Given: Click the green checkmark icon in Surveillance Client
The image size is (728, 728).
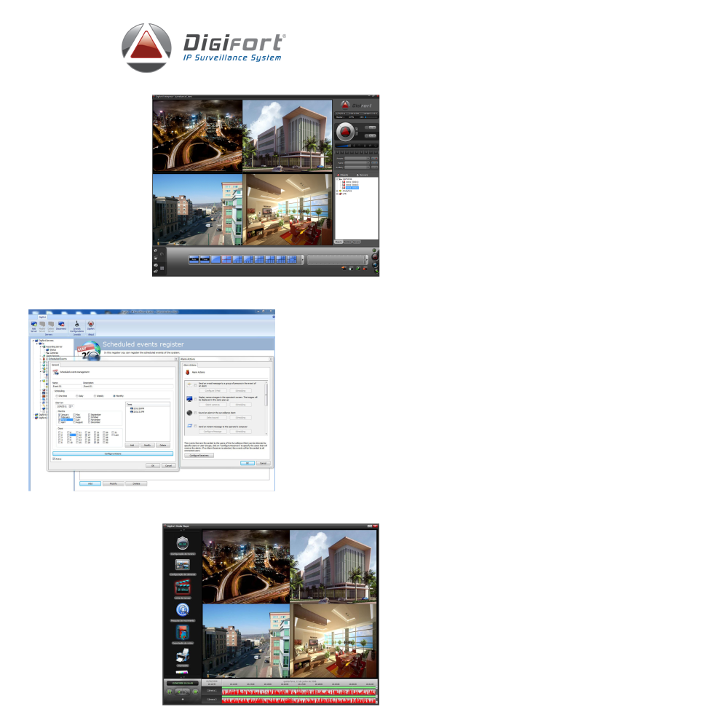Looking at the screenshot, I should [358, 269].
